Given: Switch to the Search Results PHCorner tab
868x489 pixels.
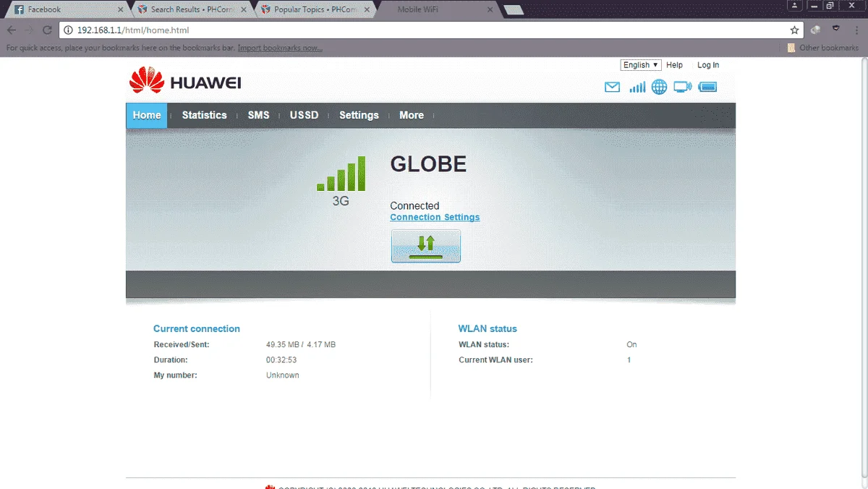Looking at the screenshot, I should click(x=192, y=9).
